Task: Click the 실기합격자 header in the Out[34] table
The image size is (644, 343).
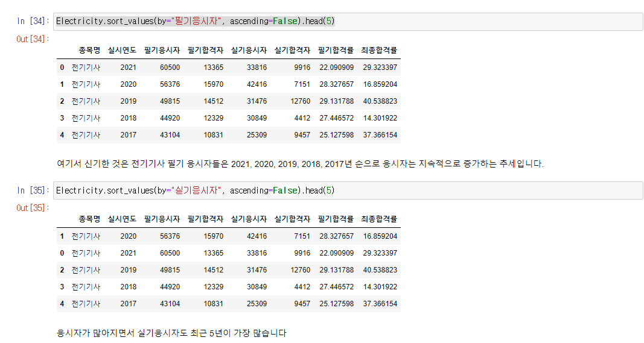Action: [293, 50]
